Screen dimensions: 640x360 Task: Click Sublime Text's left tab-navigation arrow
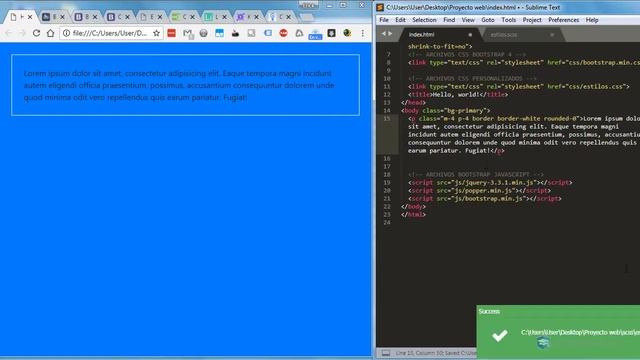[x=383, y=34]
